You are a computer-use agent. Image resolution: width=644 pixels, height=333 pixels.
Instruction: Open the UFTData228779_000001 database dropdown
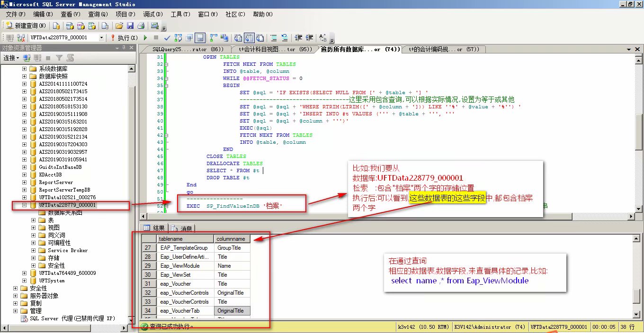pyautogui.click(x=101, y=37)
